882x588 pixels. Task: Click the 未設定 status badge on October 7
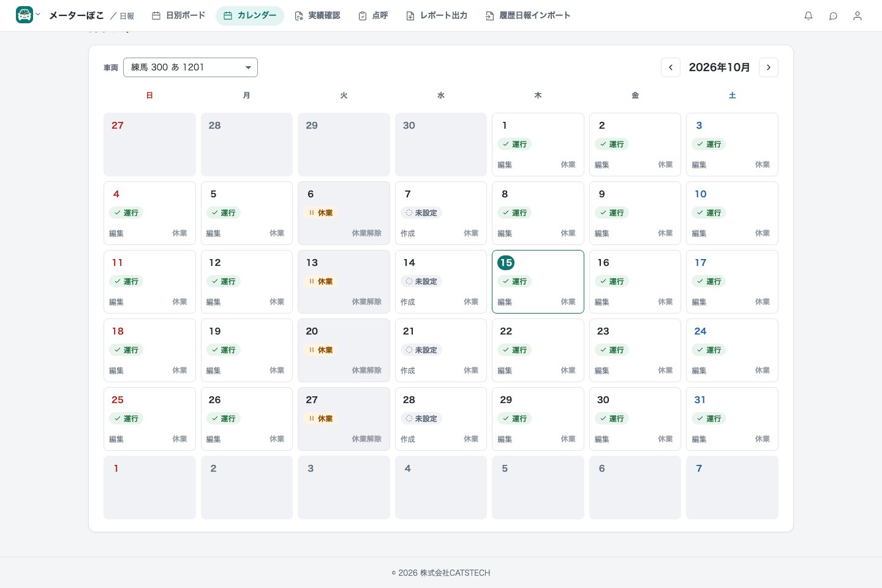pyautogui.click(x=421, y=213)
